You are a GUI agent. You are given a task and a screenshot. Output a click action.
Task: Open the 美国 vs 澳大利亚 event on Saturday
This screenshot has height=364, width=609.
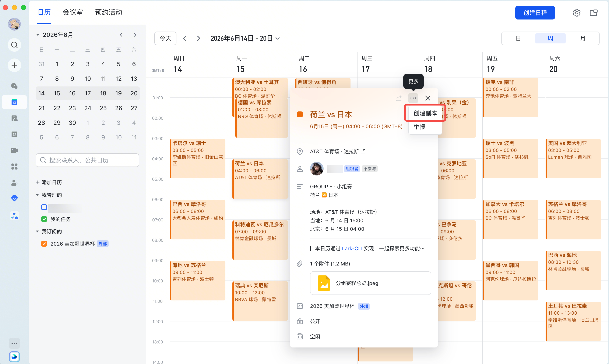pyautogui.click(x=573, y=158)
